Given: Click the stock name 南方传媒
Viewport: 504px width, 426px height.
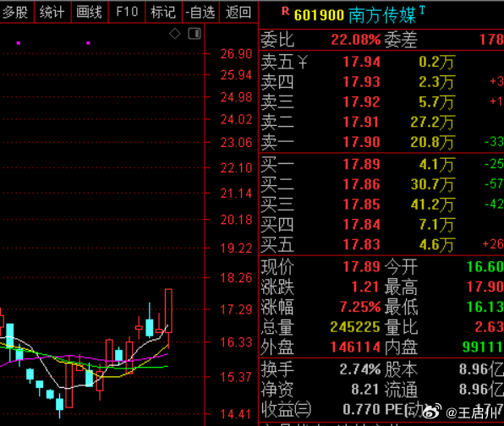Looking at the screenshot, I should [x=382, y=15].
